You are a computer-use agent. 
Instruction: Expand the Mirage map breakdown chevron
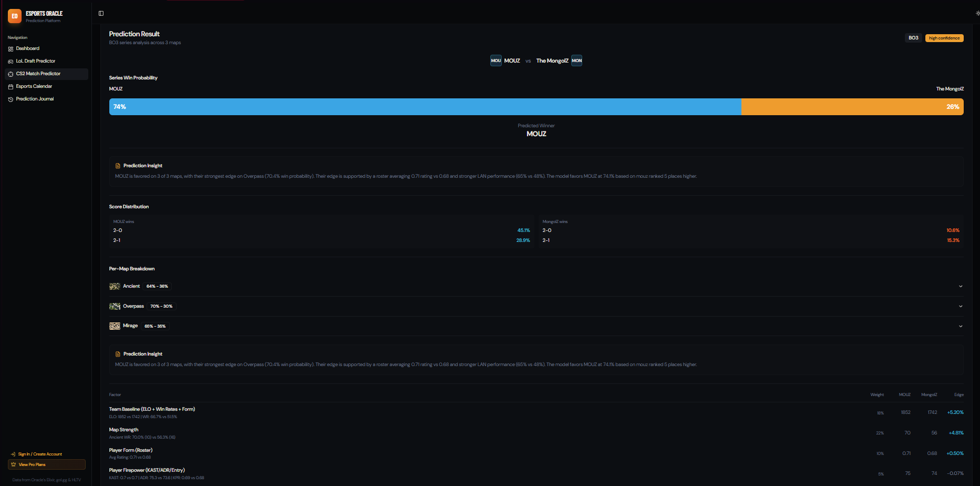click(961, 326)
